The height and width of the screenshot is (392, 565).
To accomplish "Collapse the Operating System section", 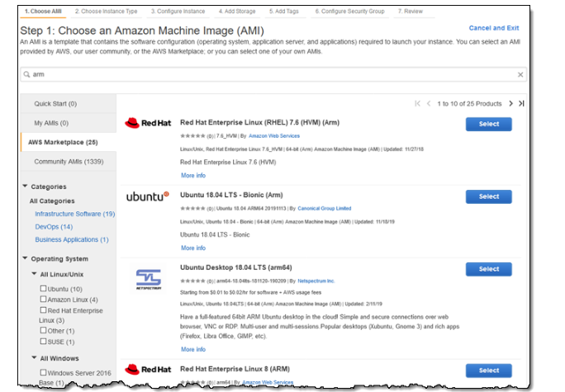I will [25, 258].
